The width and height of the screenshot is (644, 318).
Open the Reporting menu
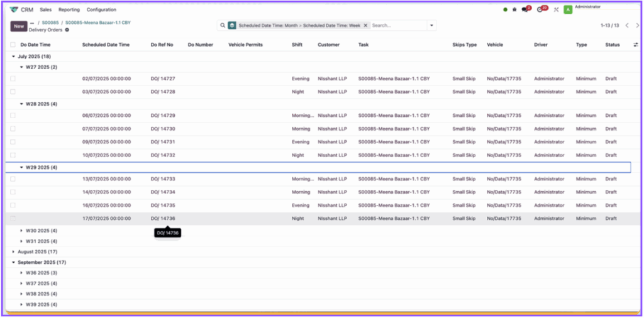tap(69, 9)
